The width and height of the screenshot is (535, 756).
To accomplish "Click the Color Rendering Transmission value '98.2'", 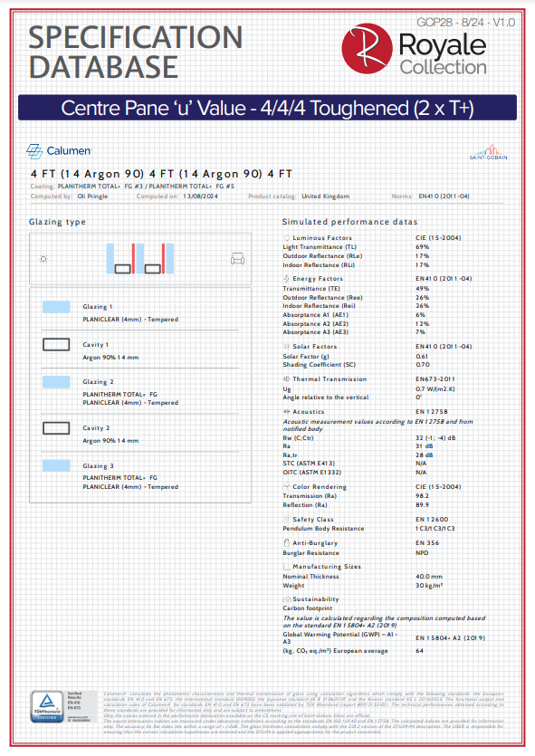I will coord(422,495).
